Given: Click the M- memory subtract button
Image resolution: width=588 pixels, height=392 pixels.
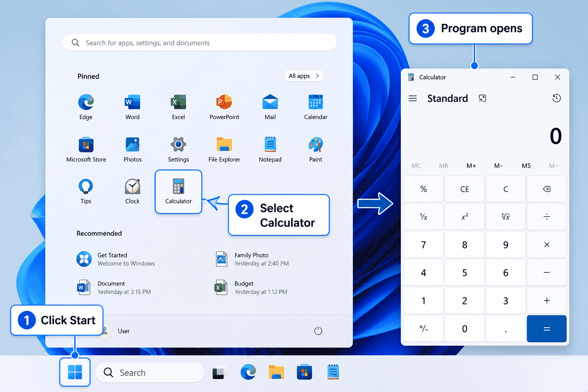Looking at the screenshot, I should pos(498,166).
